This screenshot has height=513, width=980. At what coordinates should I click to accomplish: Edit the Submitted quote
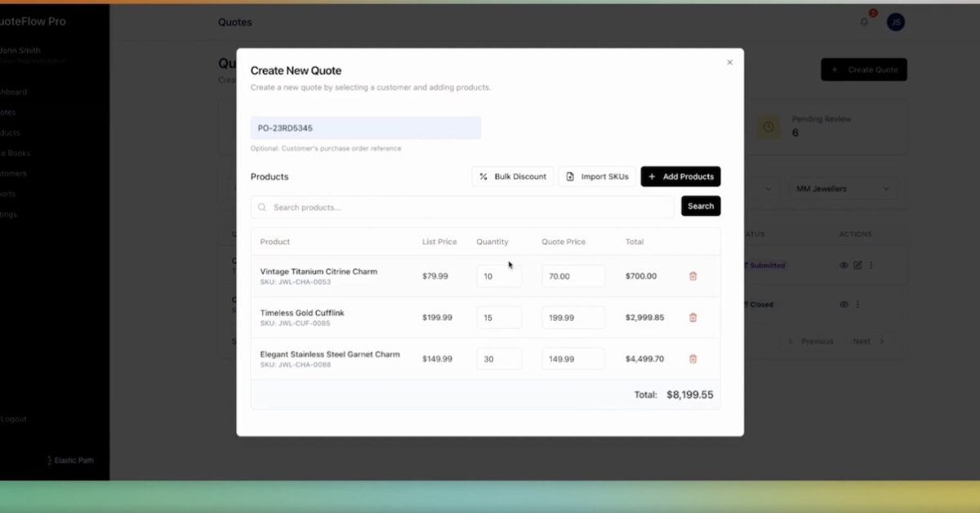tap(857, 265)
